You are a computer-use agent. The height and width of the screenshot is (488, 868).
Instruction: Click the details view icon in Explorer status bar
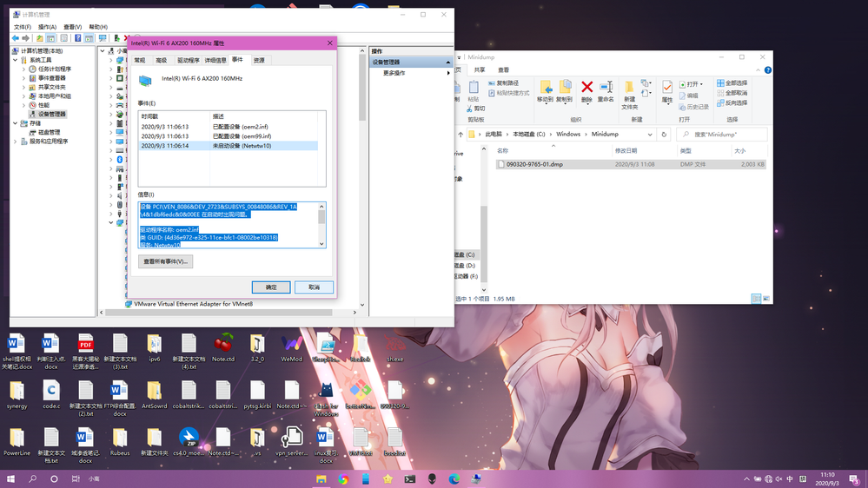[x=756, y=299]
